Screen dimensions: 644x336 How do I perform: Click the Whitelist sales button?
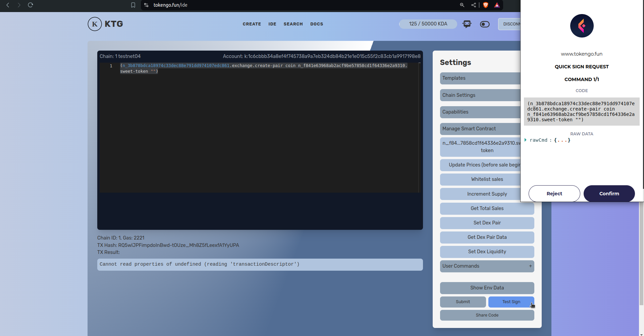click(x=480, y=179)
